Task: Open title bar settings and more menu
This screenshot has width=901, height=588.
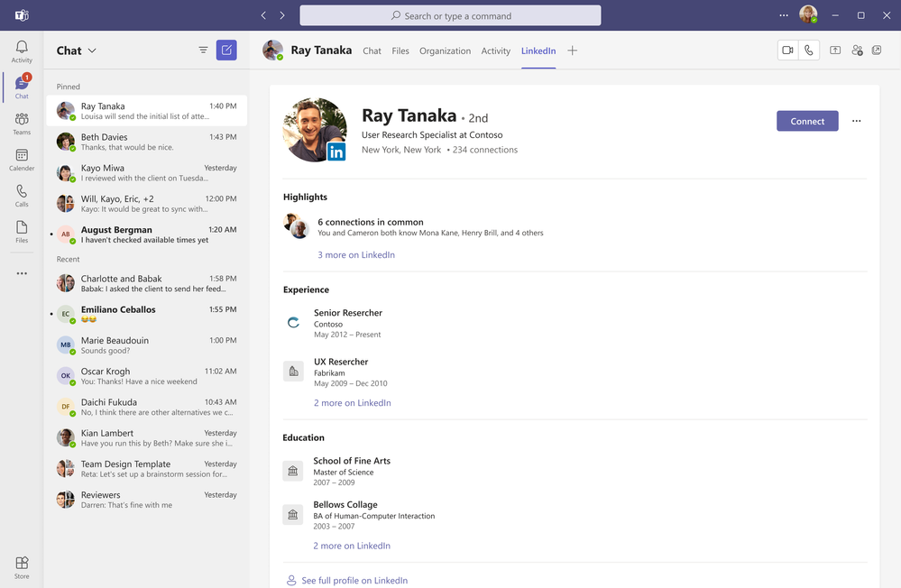Action: [x=784, y=15]
